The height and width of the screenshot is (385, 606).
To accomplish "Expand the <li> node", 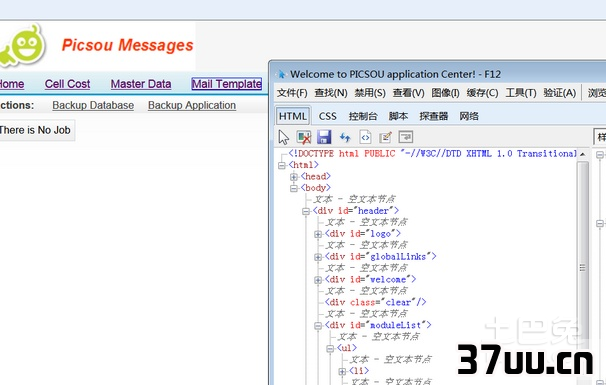I will click(x=342, y=371).
